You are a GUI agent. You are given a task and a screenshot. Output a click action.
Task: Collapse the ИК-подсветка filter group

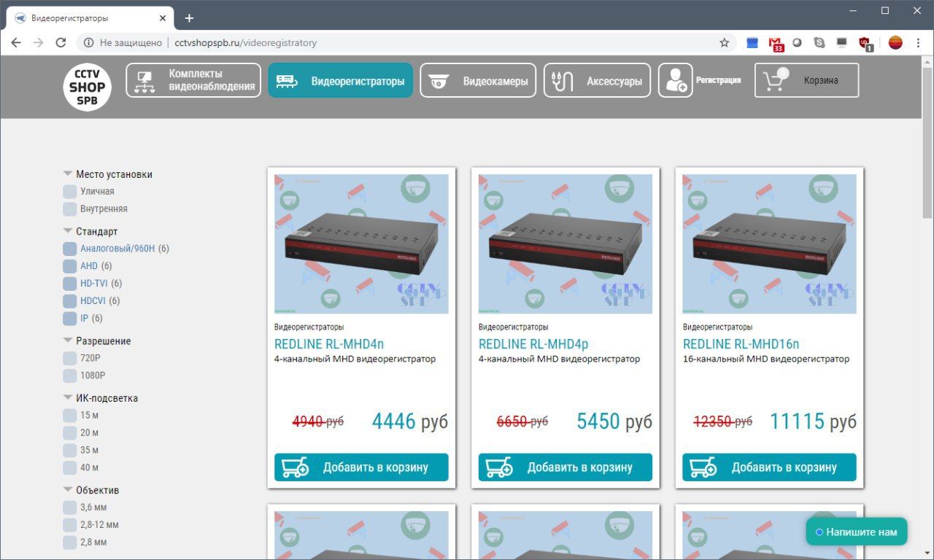pyautogui.click(x=68, y=397)
